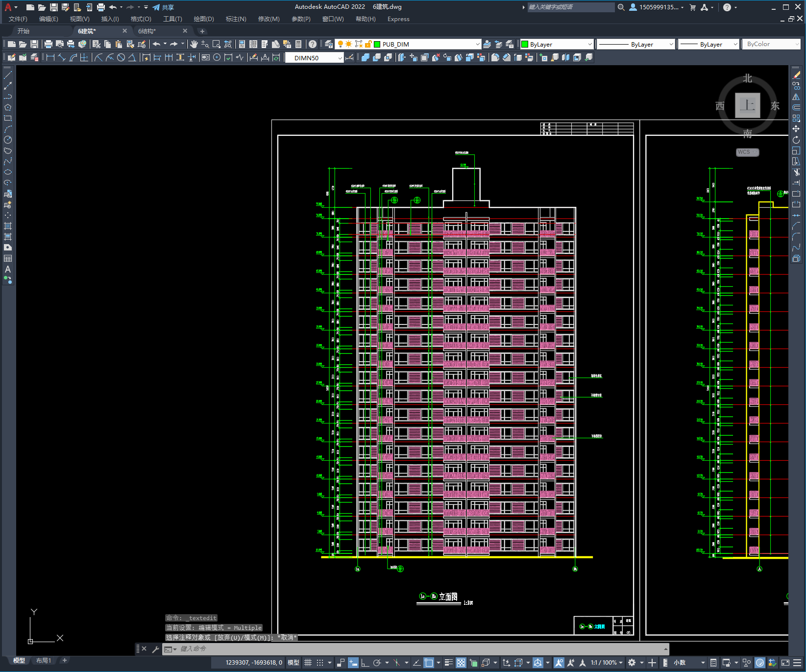Viewport: 806px width, 672px height.
Task: Click the keyword search box in title bar
Action: [x=571, y=7]
